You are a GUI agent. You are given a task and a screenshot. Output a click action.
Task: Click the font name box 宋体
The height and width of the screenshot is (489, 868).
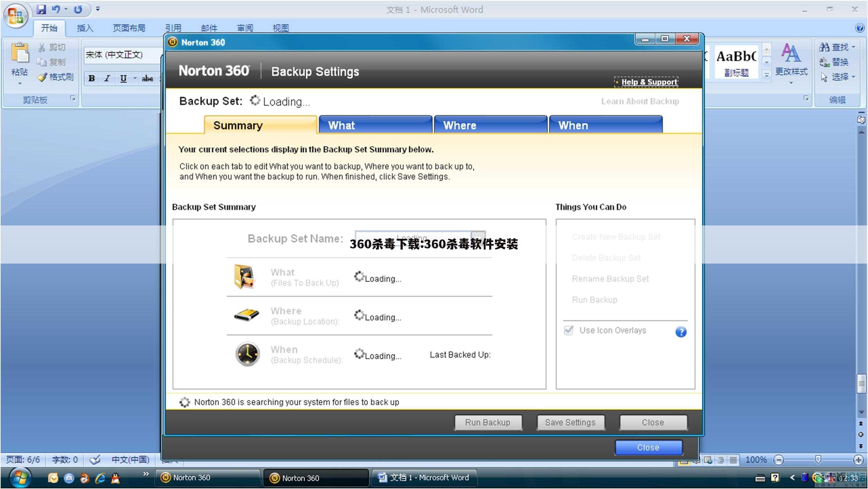point(123,55)
